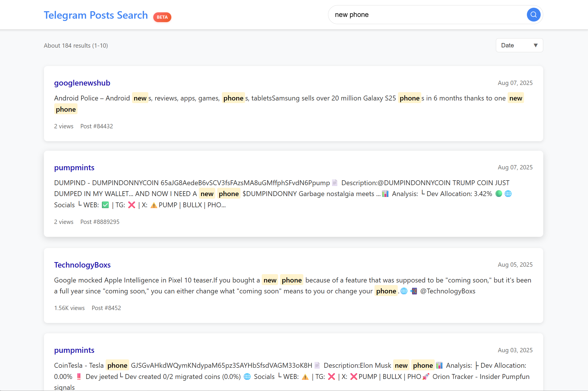This screenshot has height=391, width=588.
Task: Click the BETA badge next to the title
Action: click(162, 17)
